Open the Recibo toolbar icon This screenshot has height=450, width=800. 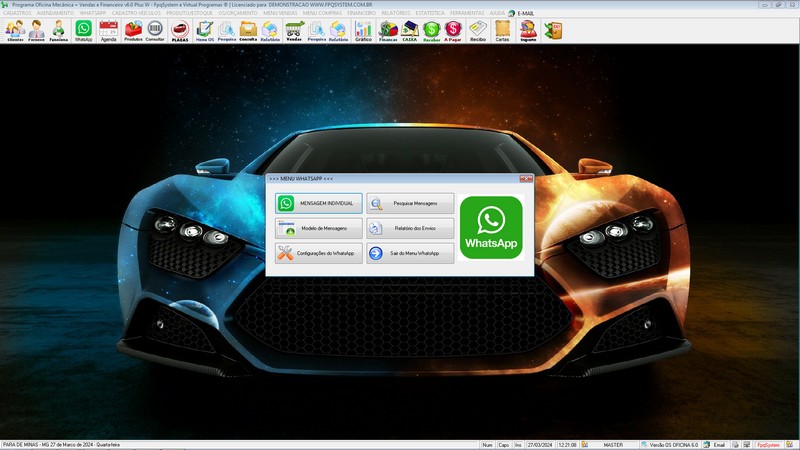click(x=478, y=31)
